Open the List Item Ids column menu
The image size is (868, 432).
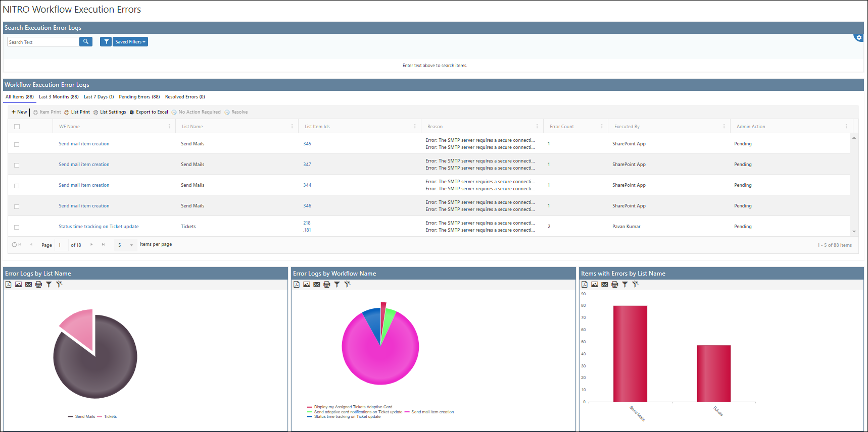(415, 127)
